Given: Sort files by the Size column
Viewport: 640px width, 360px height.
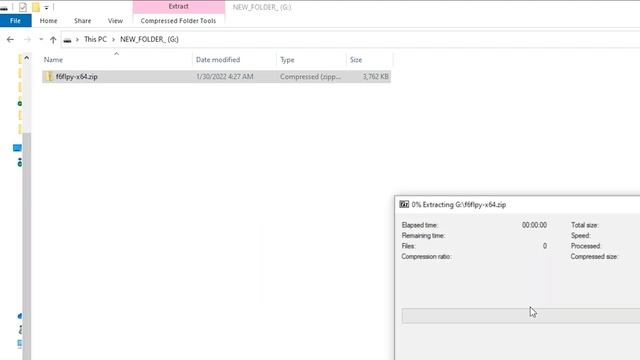Looking at the screenshot, I should coord(356,60).
